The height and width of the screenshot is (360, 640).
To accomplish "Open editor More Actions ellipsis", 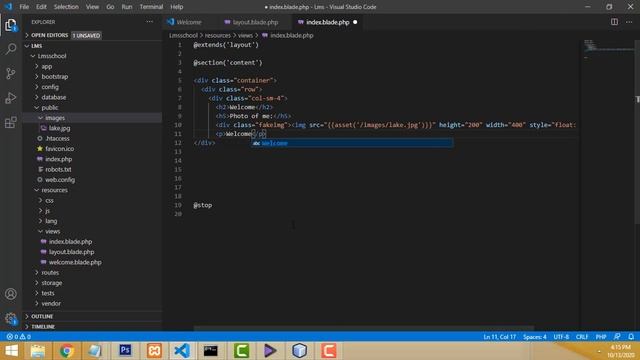I will 629,22.
